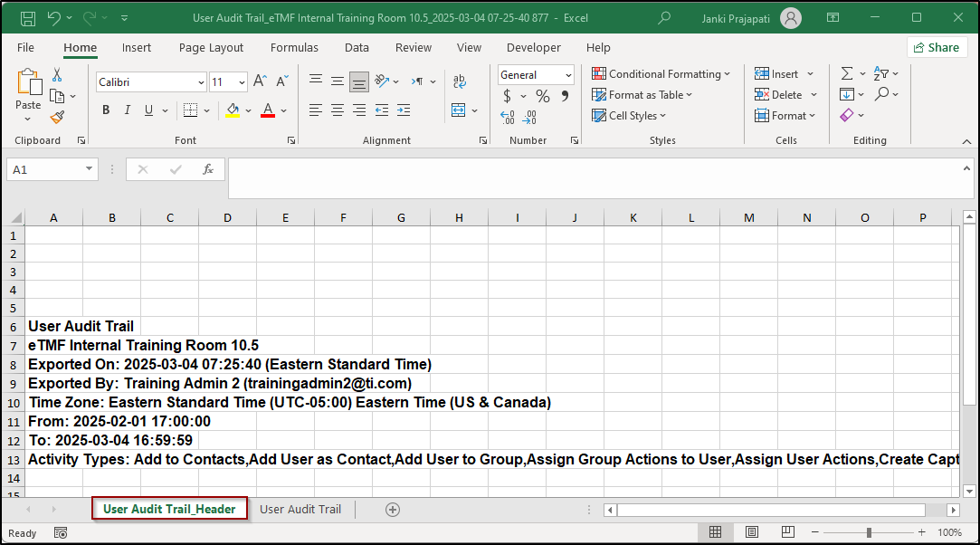Click Increase Font Size icon

260,81
